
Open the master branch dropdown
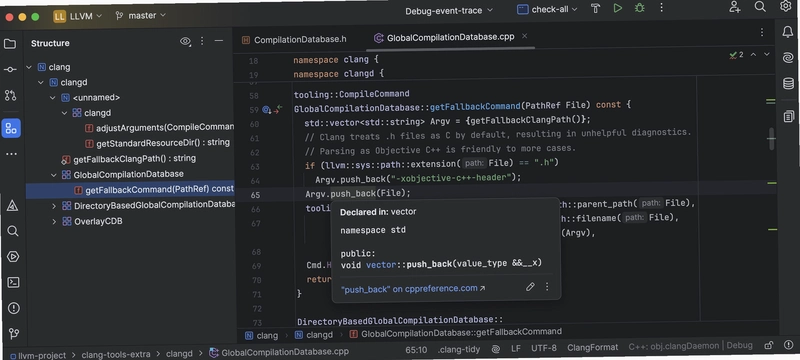[x=140, y=15]
